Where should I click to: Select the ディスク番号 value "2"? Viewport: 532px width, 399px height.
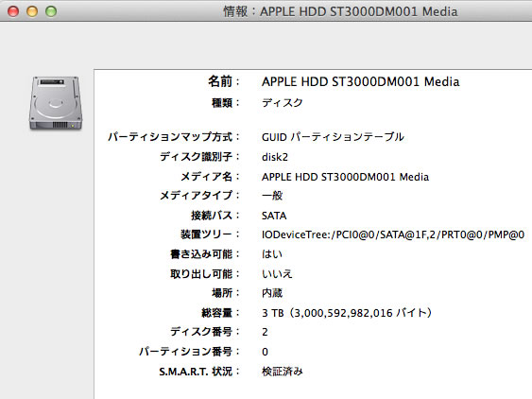265,332
